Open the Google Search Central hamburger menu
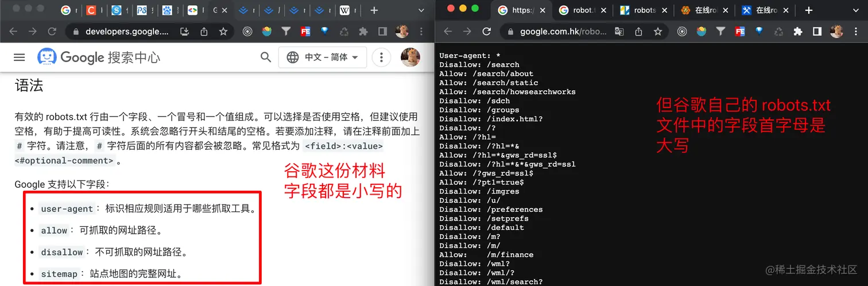 (x=20, y=57)
